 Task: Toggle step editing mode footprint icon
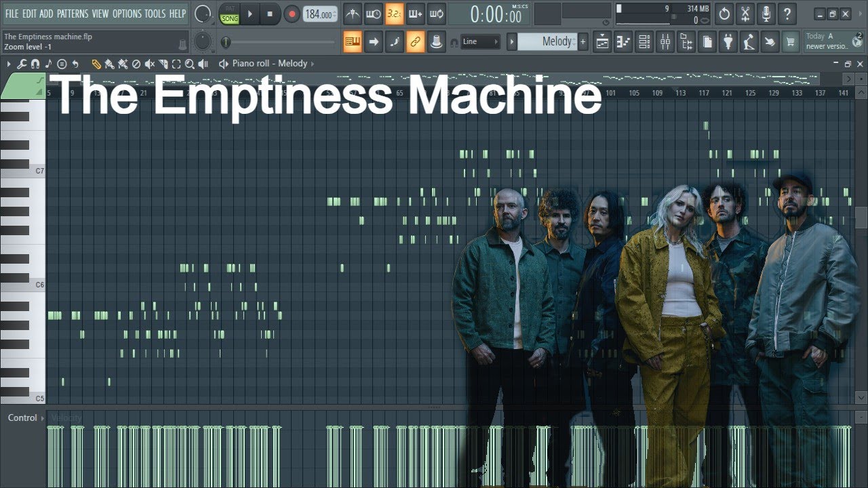coord(394,41)
